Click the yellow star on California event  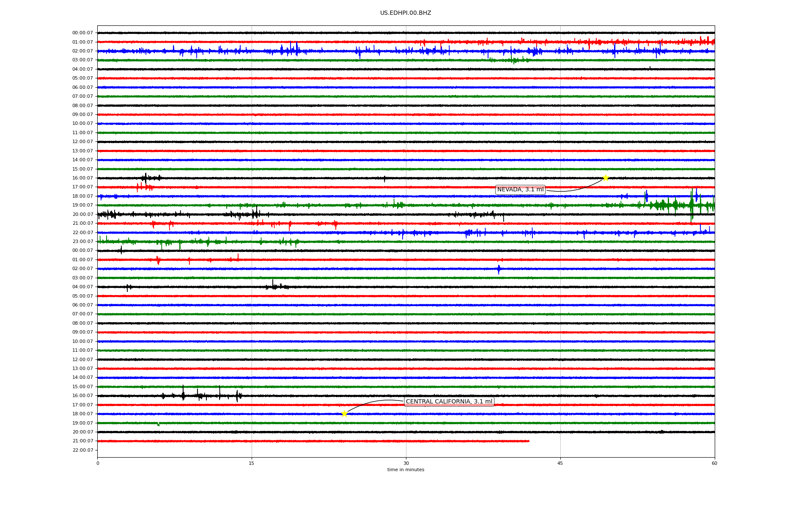(x=344, y=414)
